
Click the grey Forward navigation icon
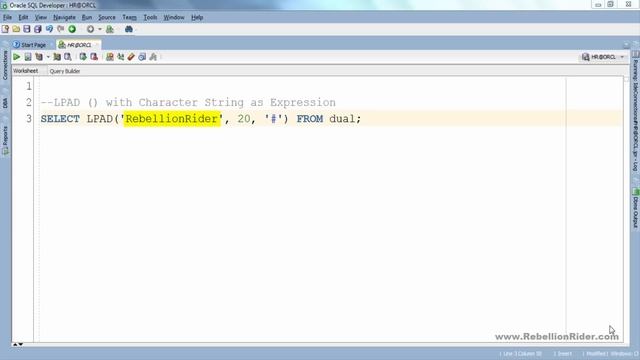click(90, 29)
